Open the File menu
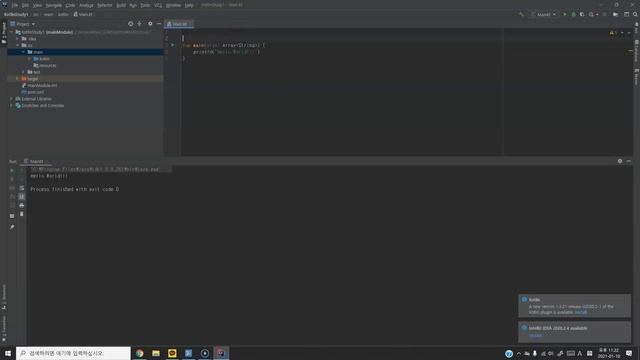Viewport: 640px width, 360px height. point(15,5)
